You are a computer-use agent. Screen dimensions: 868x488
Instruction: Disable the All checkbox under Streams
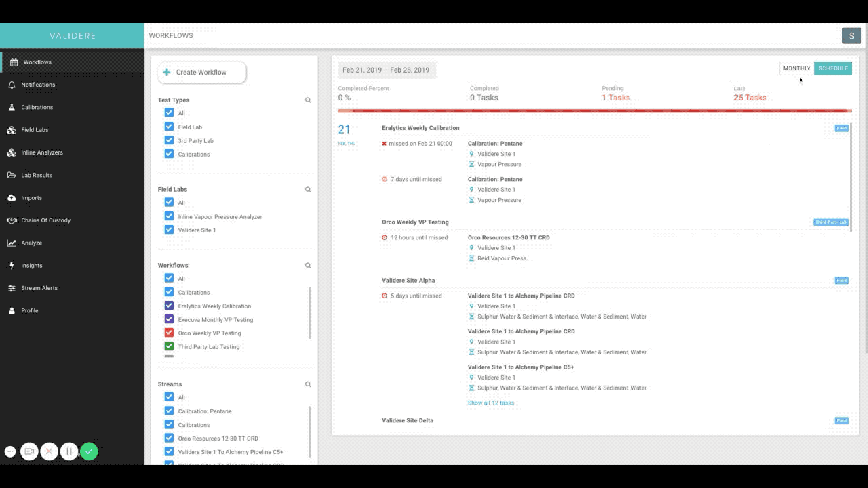169,397
